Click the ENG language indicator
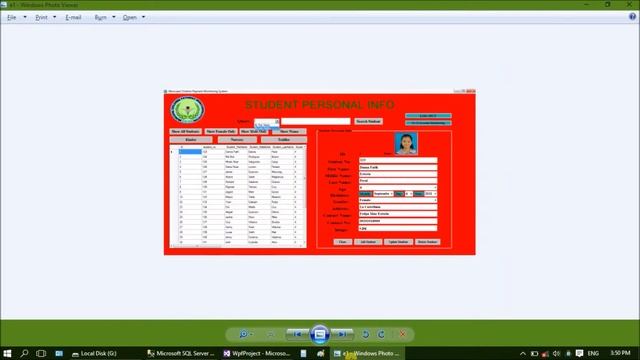Screen dimensions: 640x360 pyautogui.click(x=593, y=353)
